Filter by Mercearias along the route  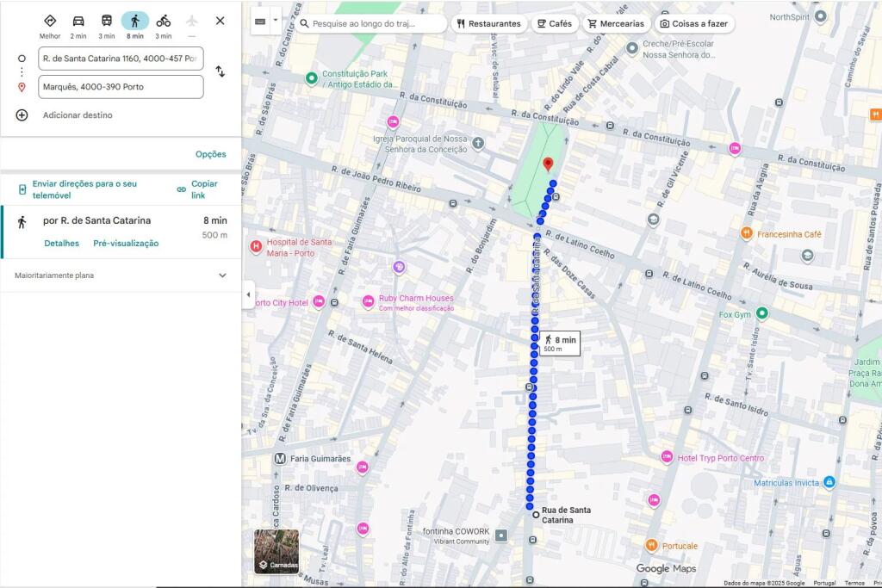tap(615, 24)
